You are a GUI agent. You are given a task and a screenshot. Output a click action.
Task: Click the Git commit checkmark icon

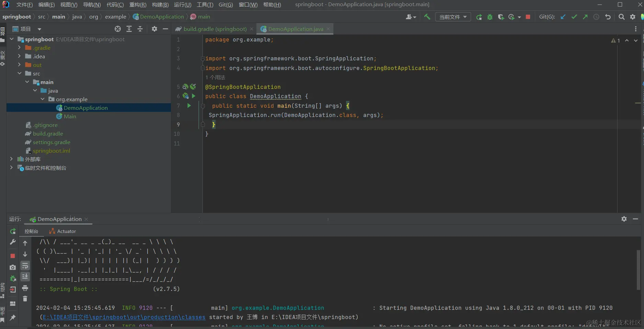[574, 17]
